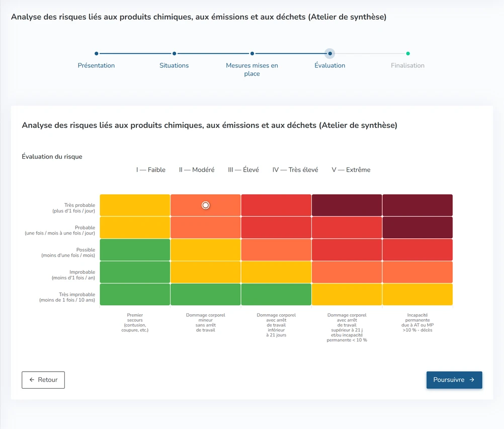
Task: Choose Improbable row, arrêt supérieur à 21 j cell
Action: pyautogui.click(x=347, y=272)
